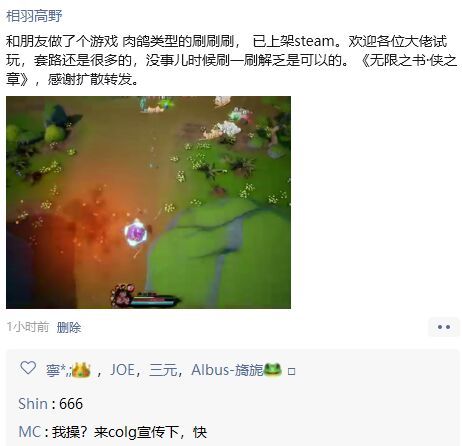This screenshot has height=446, width=462.
Task: Click the small square icon after frog
Action: pos(291,371)
